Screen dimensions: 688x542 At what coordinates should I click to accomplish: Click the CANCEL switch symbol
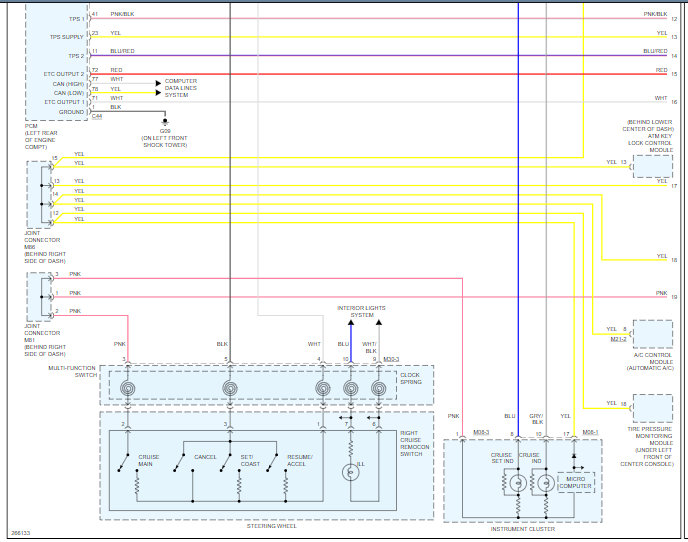pyautogui.click(x=179, y=463)
